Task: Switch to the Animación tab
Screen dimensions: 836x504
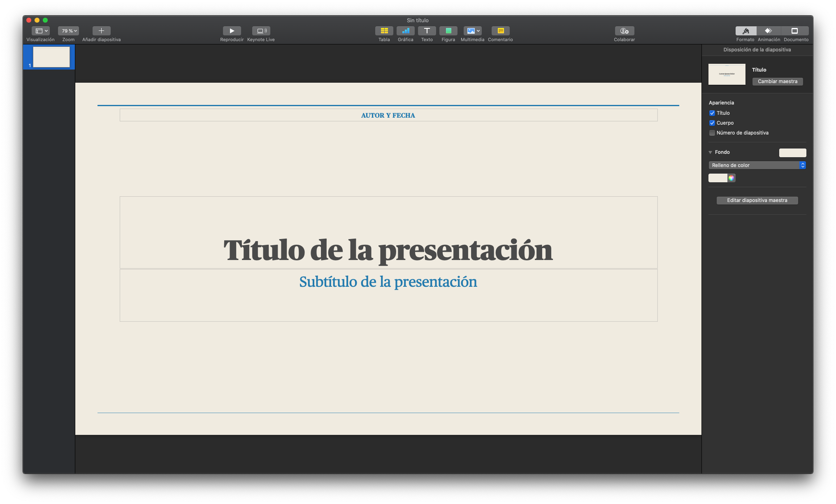Action: point(769,31)
